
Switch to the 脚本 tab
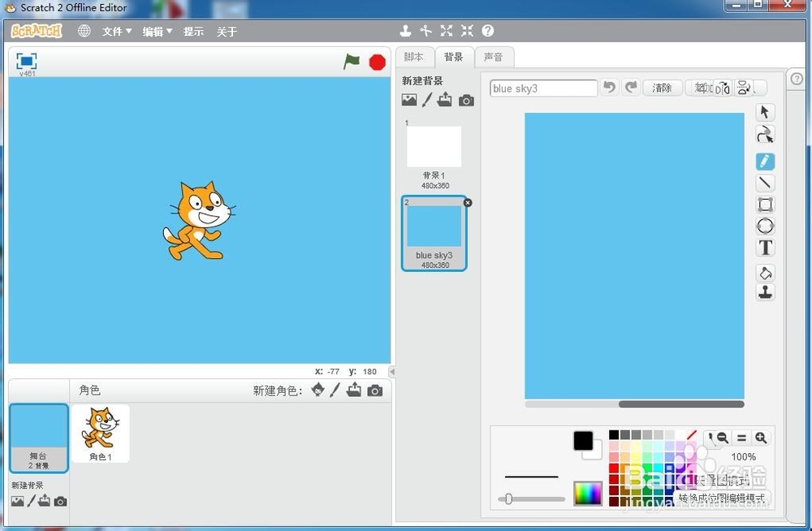(x=414, y=57)
